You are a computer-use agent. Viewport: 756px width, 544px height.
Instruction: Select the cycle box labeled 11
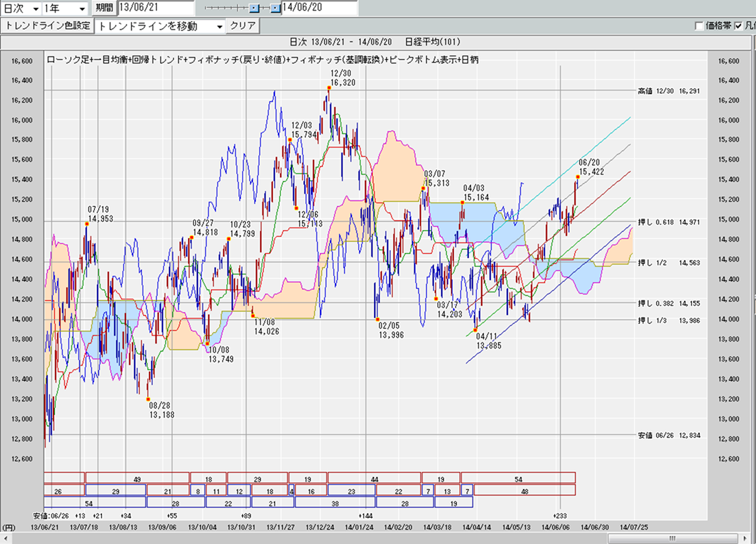[216, 491]
